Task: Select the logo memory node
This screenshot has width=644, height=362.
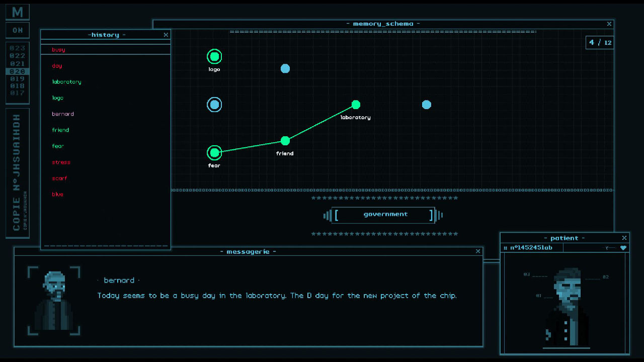Action: (214, 57)
